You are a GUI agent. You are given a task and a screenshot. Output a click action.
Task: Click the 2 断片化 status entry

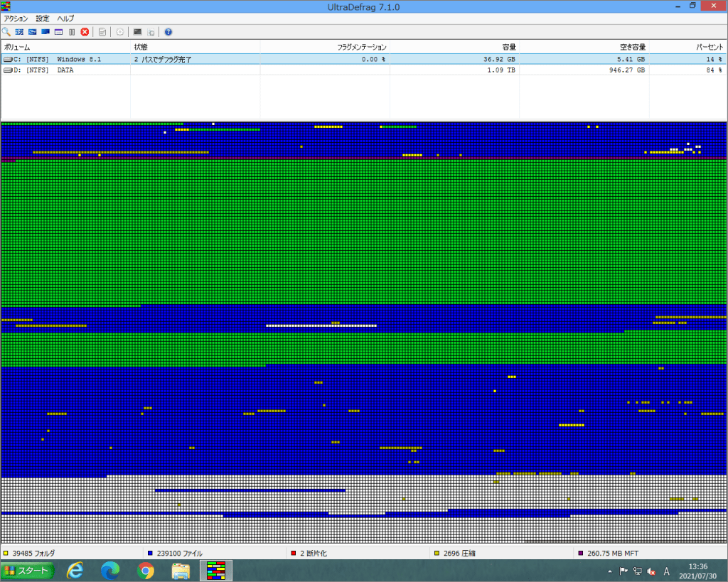[x=309, y=554]
